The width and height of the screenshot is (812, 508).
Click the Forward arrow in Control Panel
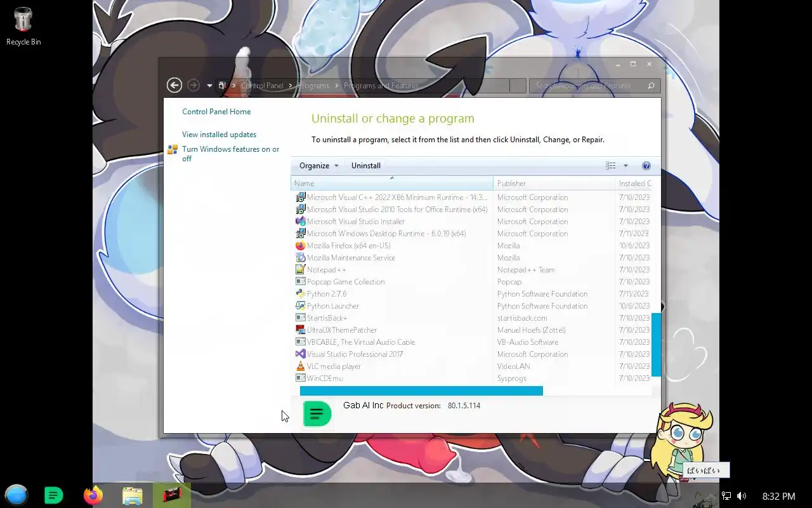coord(193,85)
